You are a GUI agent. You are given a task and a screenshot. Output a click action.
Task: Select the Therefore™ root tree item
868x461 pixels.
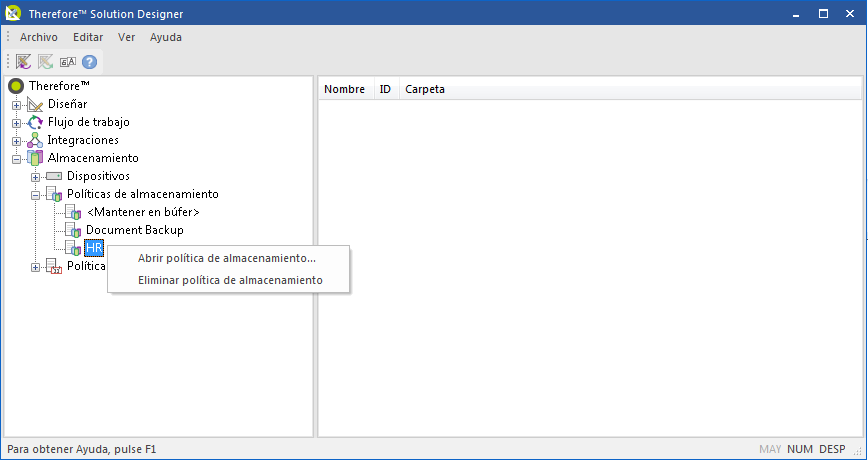click(x=59, y=86)
